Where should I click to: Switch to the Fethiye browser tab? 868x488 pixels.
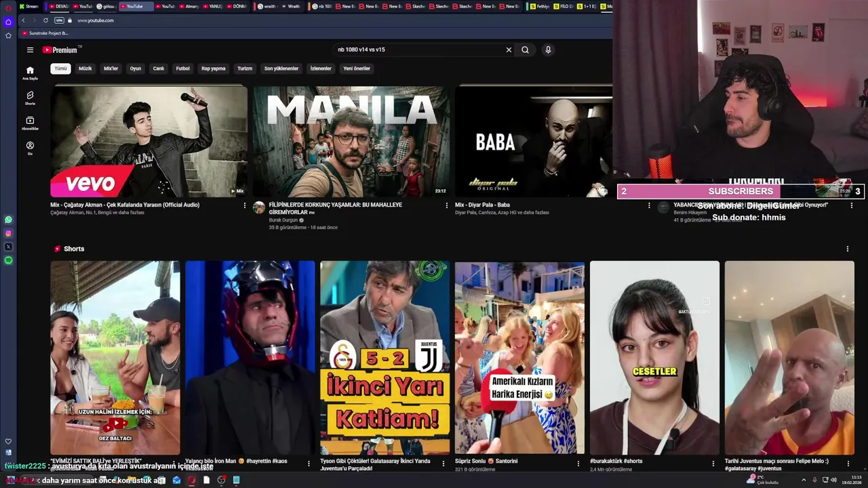click(541, 6)
